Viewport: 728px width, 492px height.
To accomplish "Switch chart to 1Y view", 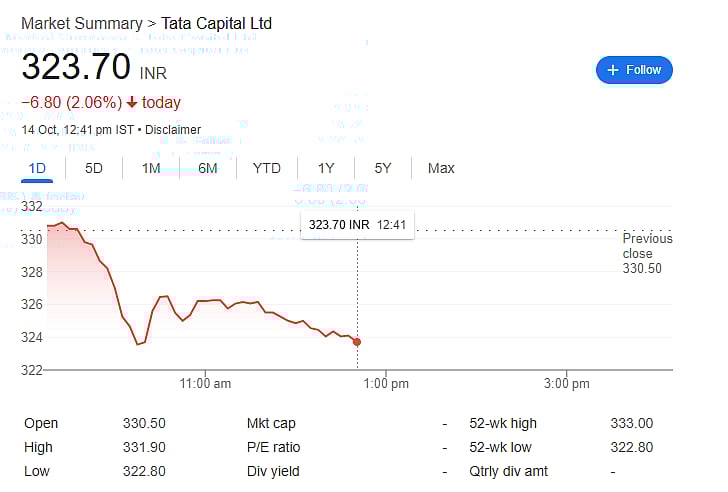I will (326, 168).
